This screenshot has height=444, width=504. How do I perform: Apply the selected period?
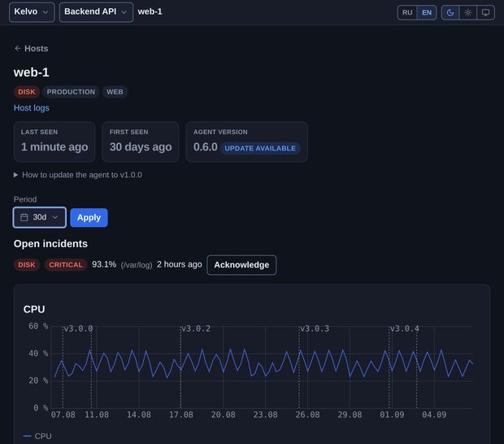tap(89, 218)
